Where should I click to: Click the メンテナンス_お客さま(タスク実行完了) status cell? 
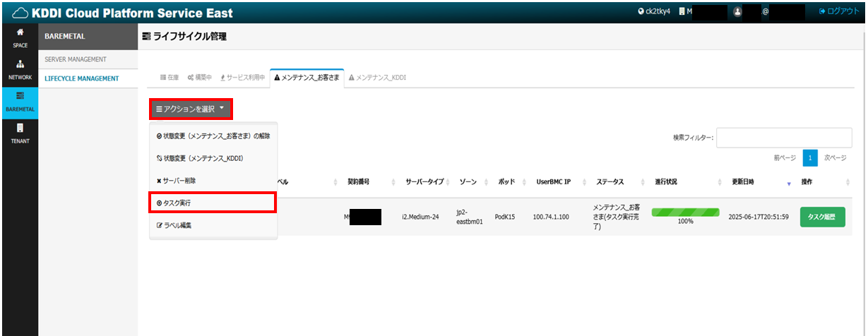(x=617, y=217)
